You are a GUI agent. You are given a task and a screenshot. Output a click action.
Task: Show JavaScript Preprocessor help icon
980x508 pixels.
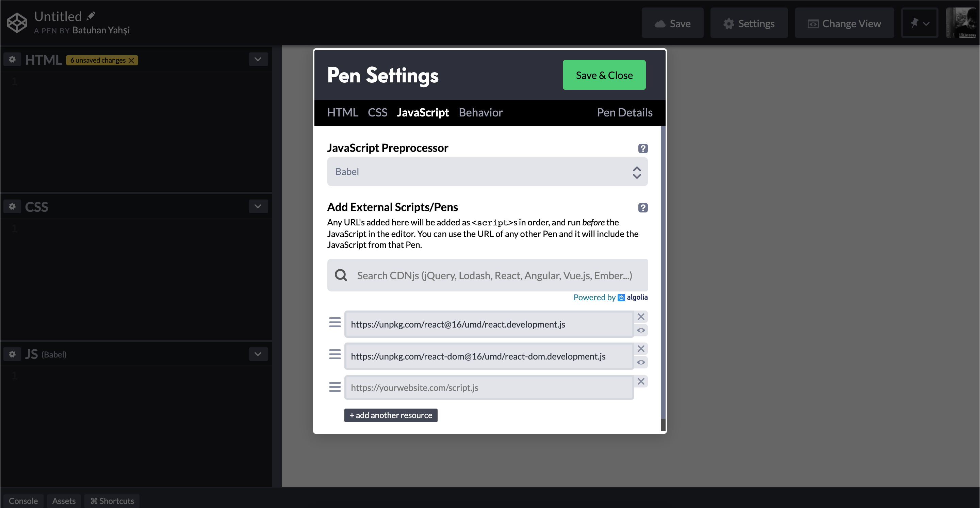pos(643,148)
